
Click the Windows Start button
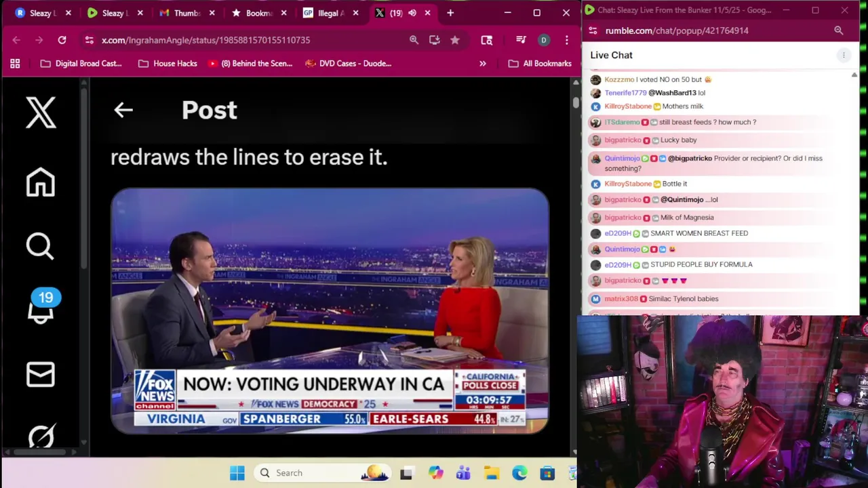point(237,473)
